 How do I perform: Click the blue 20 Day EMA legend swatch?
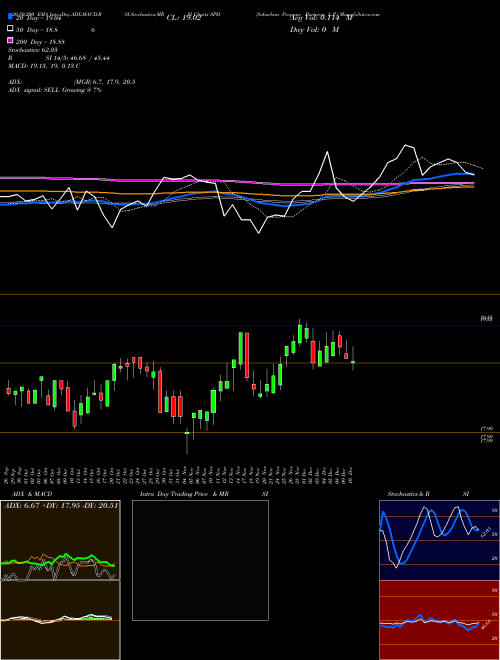coord(10,17)
